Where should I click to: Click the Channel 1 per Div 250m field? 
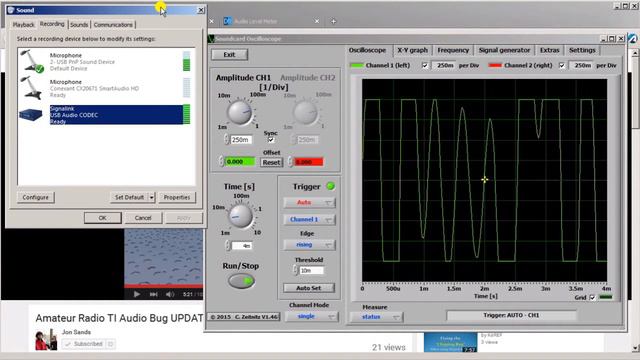click(444, 65)
